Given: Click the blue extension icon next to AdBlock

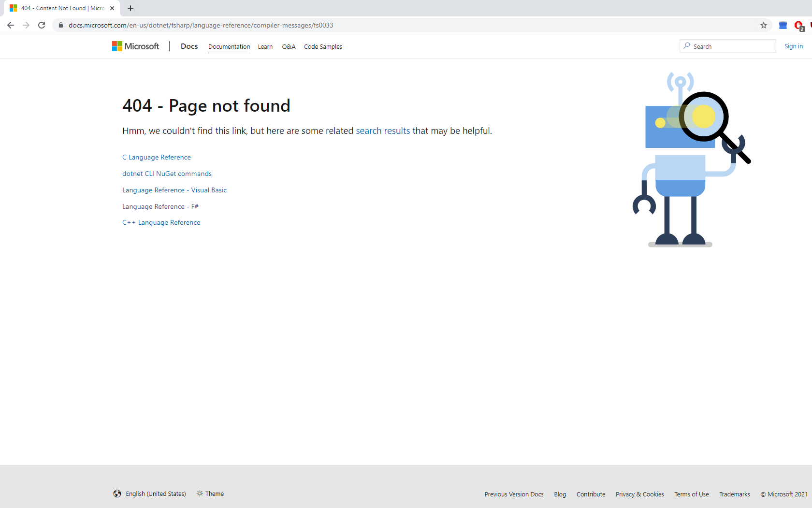Looking at the screenshot, I should 783,25.
